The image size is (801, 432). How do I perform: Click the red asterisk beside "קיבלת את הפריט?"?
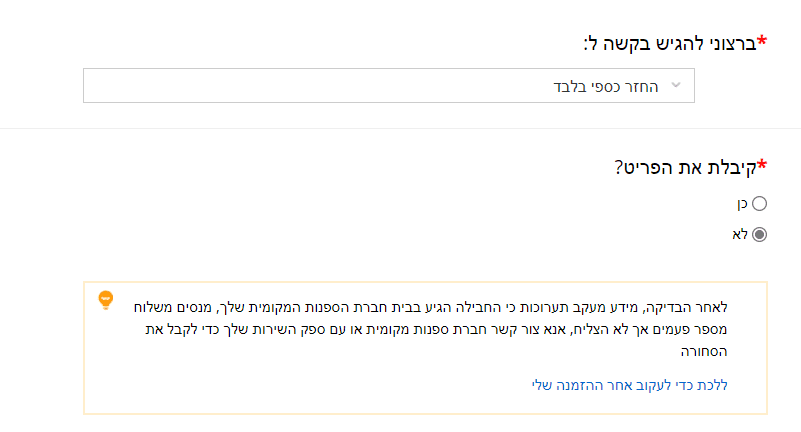pos(762,165)
